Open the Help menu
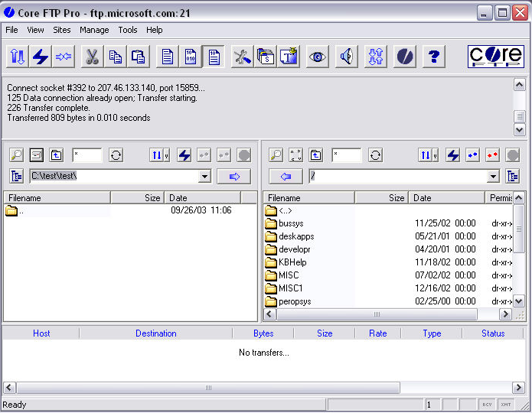The width and height of the screenshot is (532, 413). (x=155, y=30)
